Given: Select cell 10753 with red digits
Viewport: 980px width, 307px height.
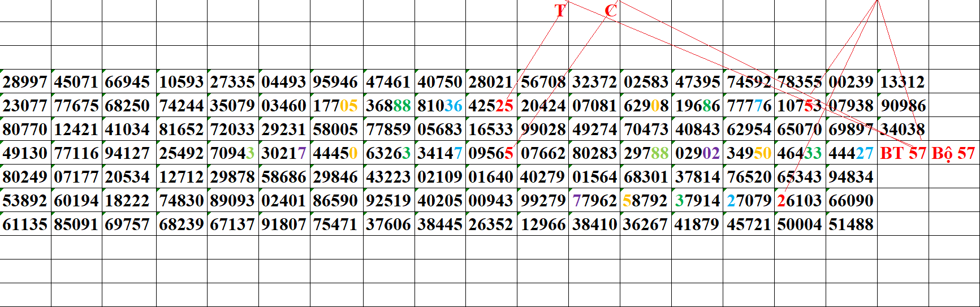Looking at the screenshot, I should tap(799, 106).
